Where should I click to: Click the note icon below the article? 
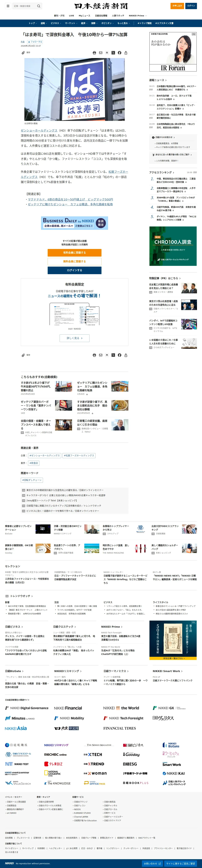tap(107, 355)
